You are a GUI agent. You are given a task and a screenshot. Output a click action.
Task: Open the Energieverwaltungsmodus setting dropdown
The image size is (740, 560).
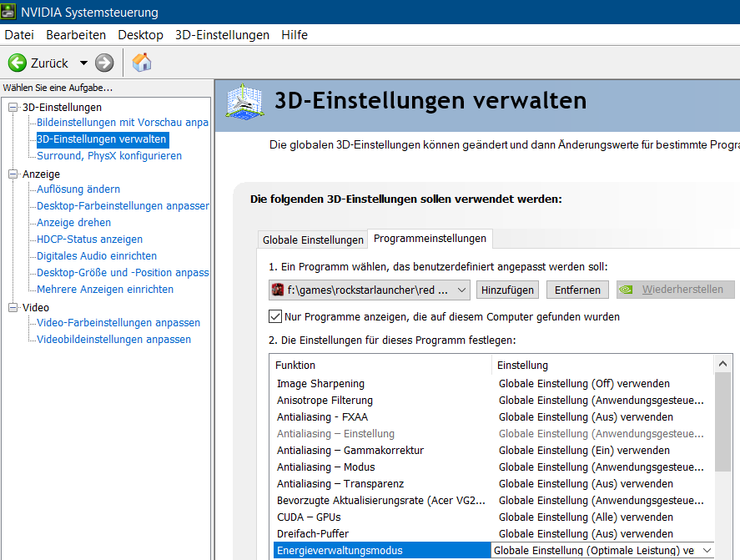707,551
